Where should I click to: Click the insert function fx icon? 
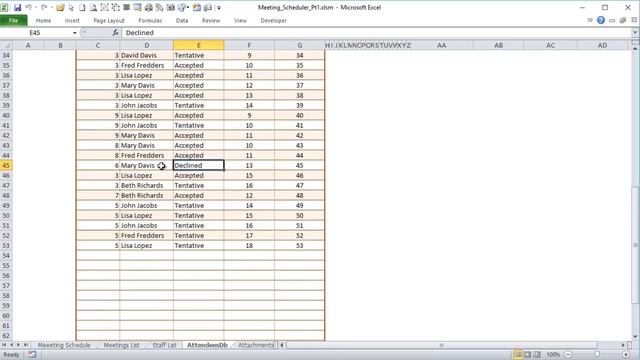tap(116, 33)
